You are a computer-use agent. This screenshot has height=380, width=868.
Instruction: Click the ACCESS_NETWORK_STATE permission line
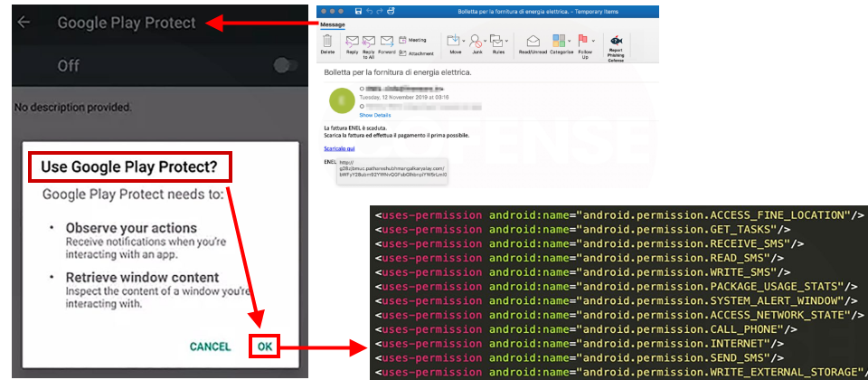click(618, 315)
